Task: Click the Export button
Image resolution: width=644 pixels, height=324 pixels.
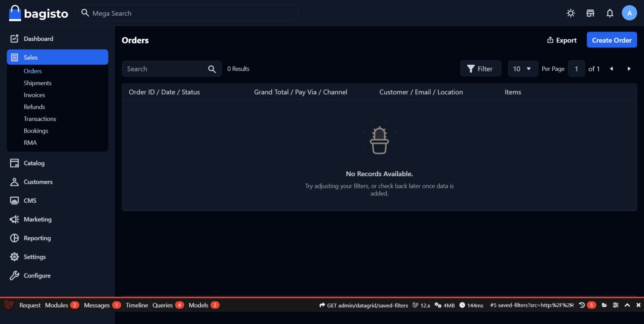Action: (562, 40)
